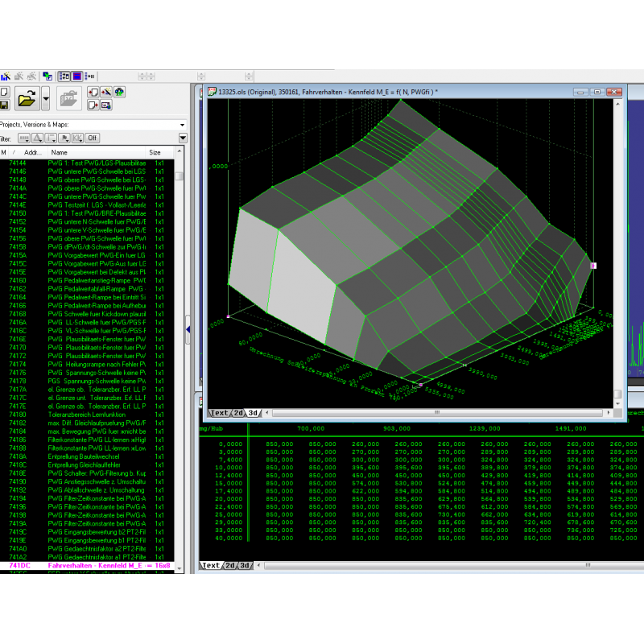Sort map list by Name column header
The height and width of the screenshot is (644, 644).
point(59,151)
